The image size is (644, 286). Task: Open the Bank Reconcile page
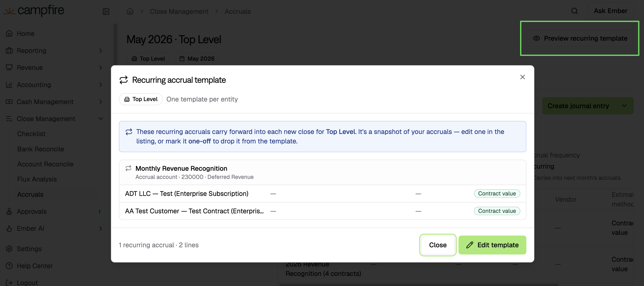pos(41,149)
